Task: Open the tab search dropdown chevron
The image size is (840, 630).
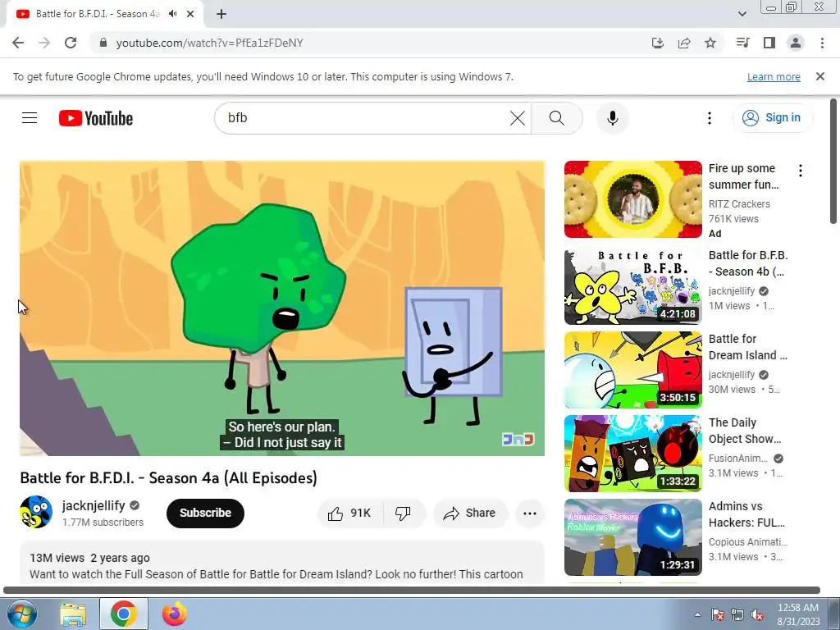Action: pos(742,14)
